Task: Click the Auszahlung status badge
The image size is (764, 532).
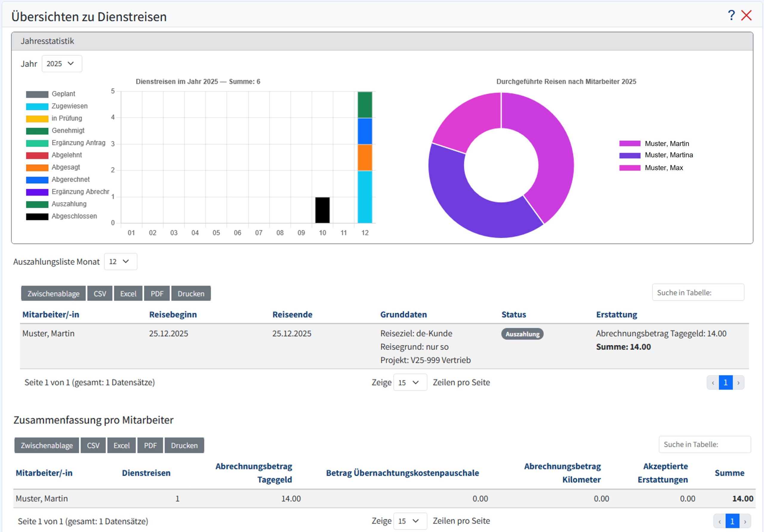Action: [x=522, y=334]
